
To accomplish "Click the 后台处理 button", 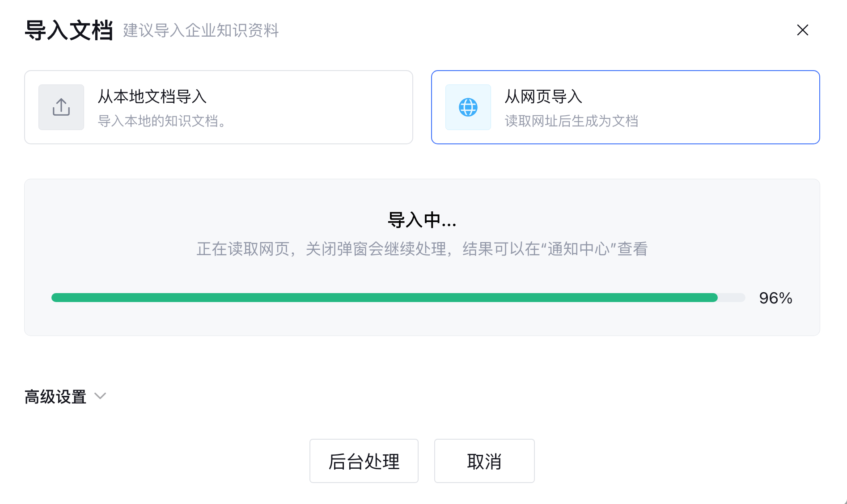I will [x=364, y=461].
